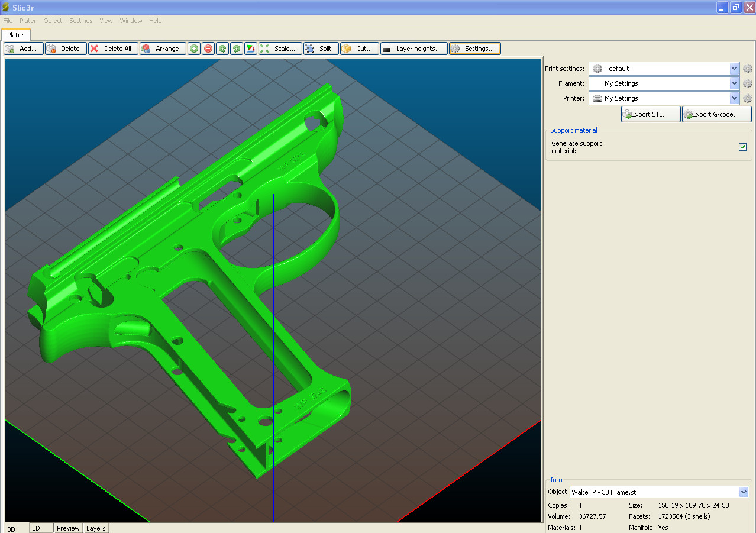Expand the Object dropdown showing Walter P-38 Frame.stl

pyautogui.click(x=744, y=492)
